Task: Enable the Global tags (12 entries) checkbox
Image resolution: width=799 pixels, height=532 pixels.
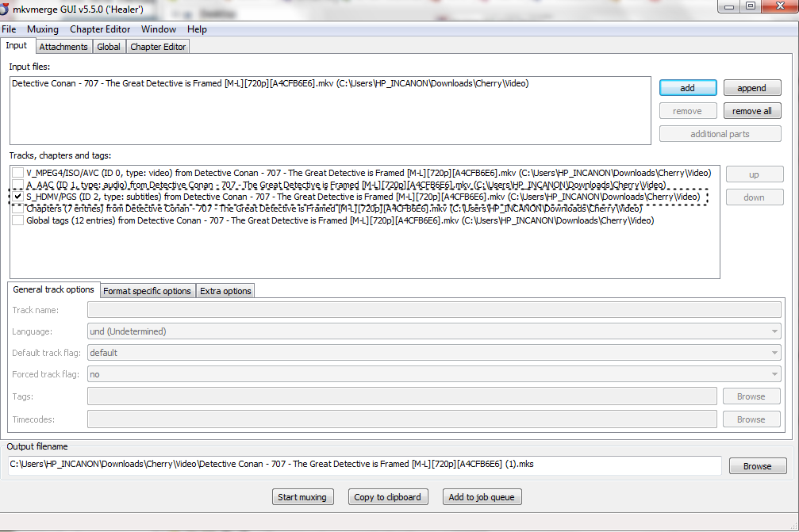Action: 17,220
